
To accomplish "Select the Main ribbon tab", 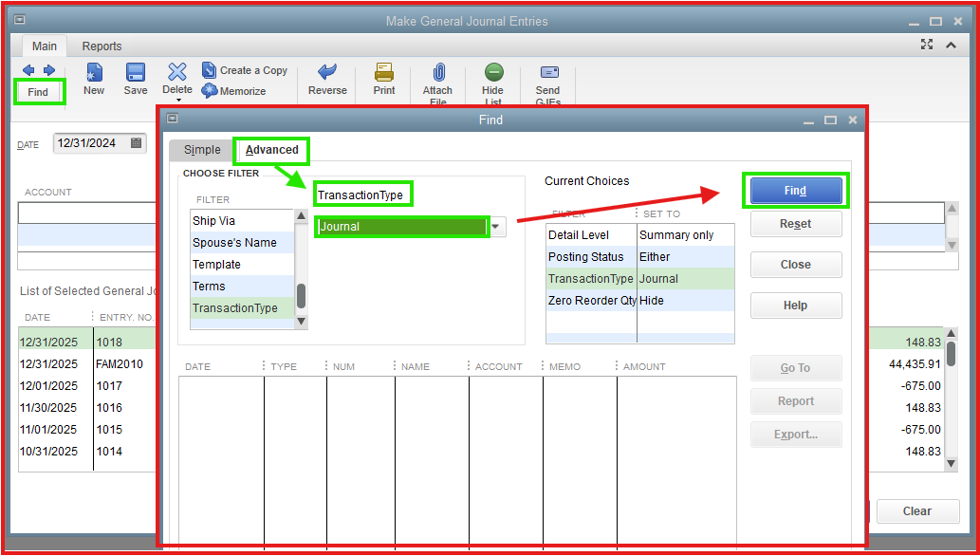I will (45, 46).
